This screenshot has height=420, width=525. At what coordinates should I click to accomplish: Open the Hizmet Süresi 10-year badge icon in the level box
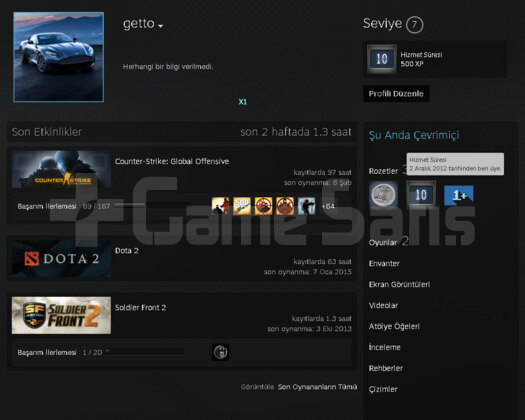pyautogui.click(x=382, y=59)
